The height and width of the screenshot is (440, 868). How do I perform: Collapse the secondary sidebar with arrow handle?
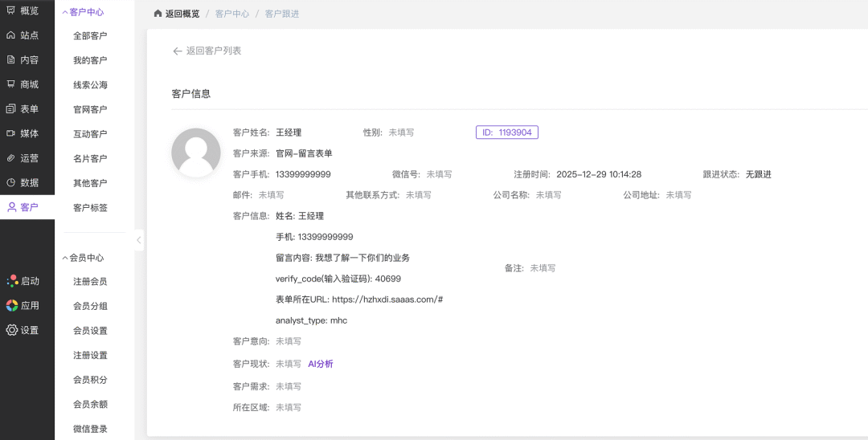pyautogui.click(x=138, y=239)
